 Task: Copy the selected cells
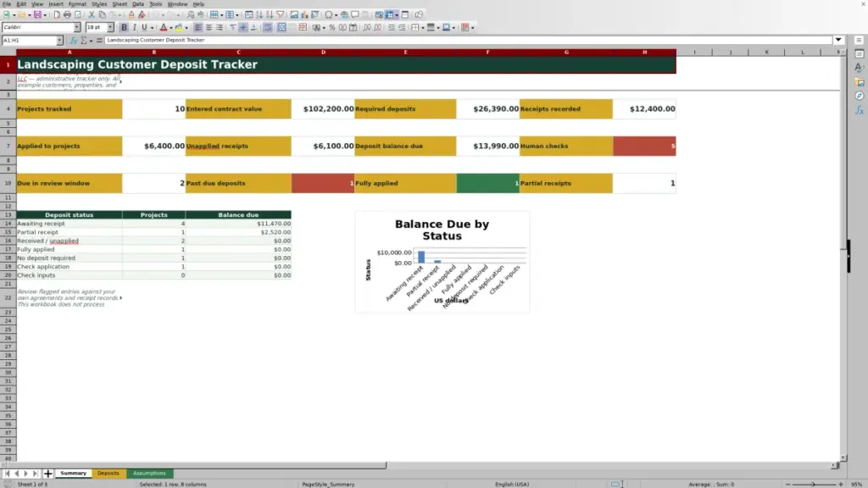pos(102,15)
